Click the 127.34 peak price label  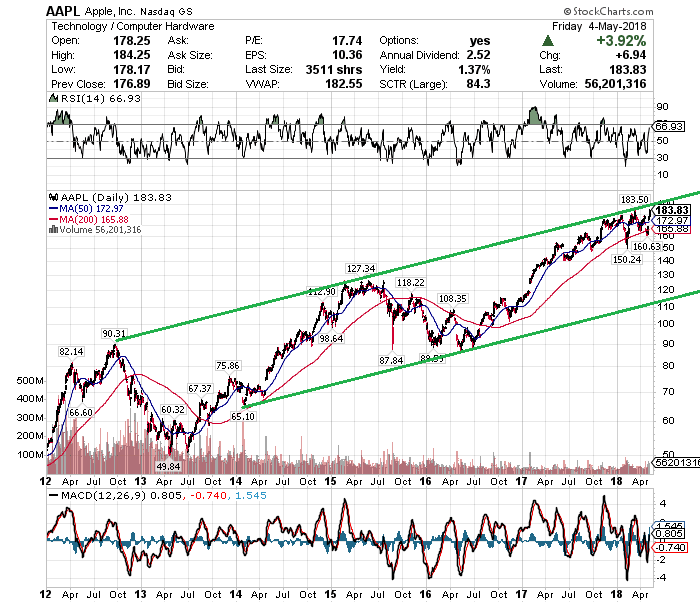361,269
